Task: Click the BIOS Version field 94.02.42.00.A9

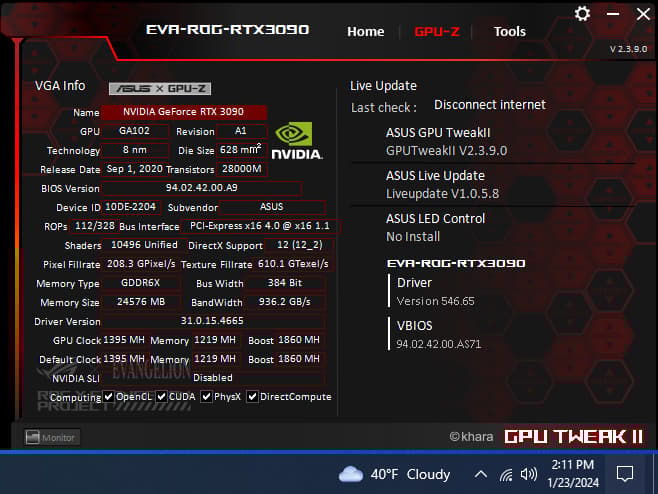Action: point(201,188)
